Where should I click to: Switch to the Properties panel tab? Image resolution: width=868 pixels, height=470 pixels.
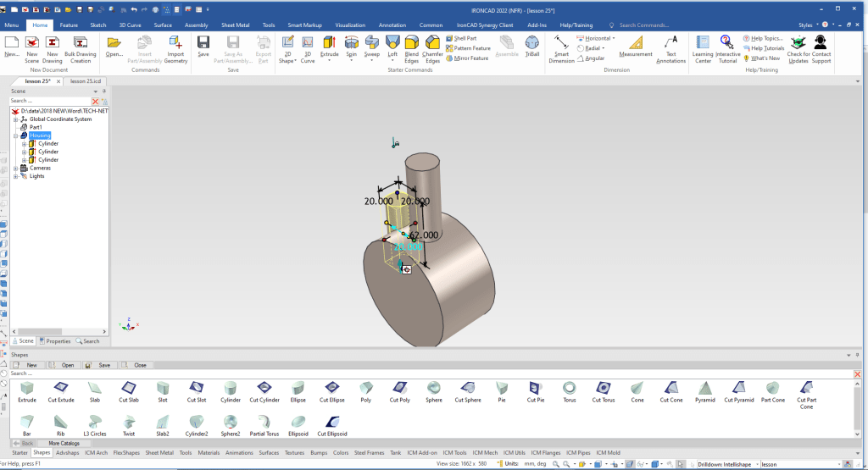coord(55,341)
